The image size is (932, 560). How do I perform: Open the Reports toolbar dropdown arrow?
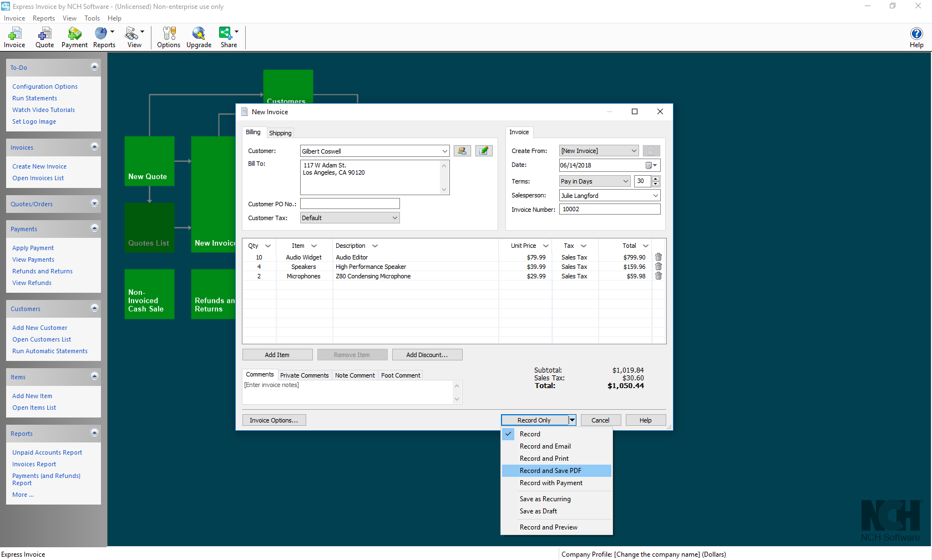[113, 32]
